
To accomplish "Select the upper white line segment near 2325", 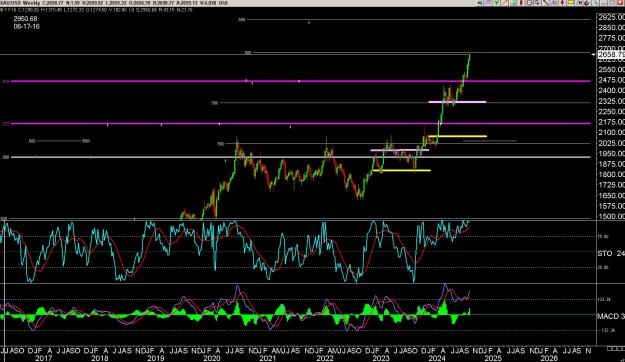I will click(457, 102).
